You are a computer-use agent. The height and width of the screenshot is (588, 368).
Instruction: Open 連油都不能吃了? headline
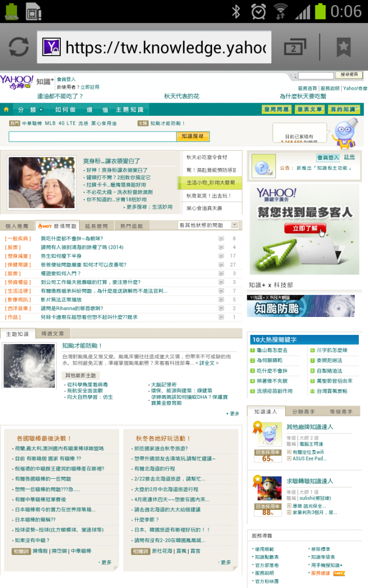[60, 96]
